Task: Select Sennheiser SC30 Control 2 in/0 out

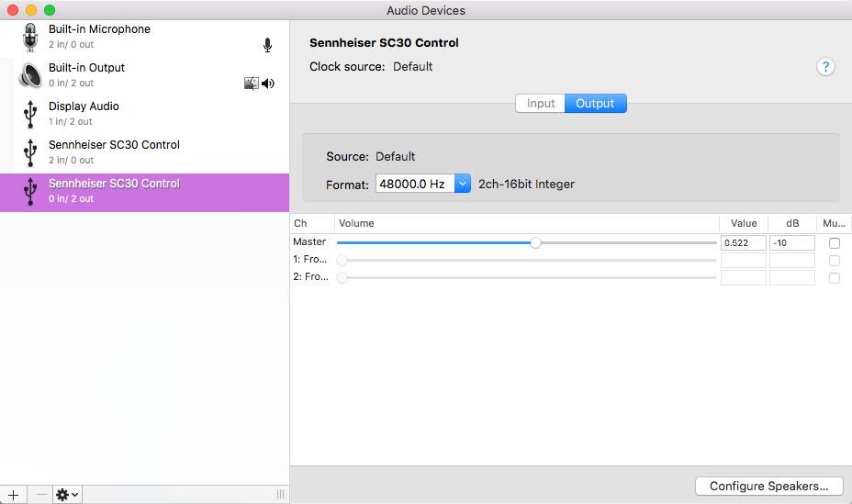Action: (x=114, y=151)
